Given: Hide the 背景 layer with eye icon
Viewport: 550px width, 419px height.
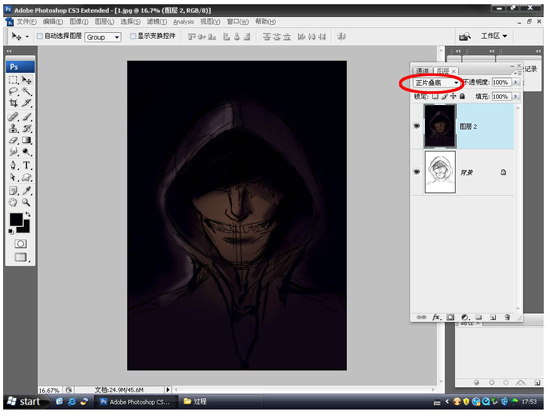Looking at the screenshot, I should click(417, 172).
